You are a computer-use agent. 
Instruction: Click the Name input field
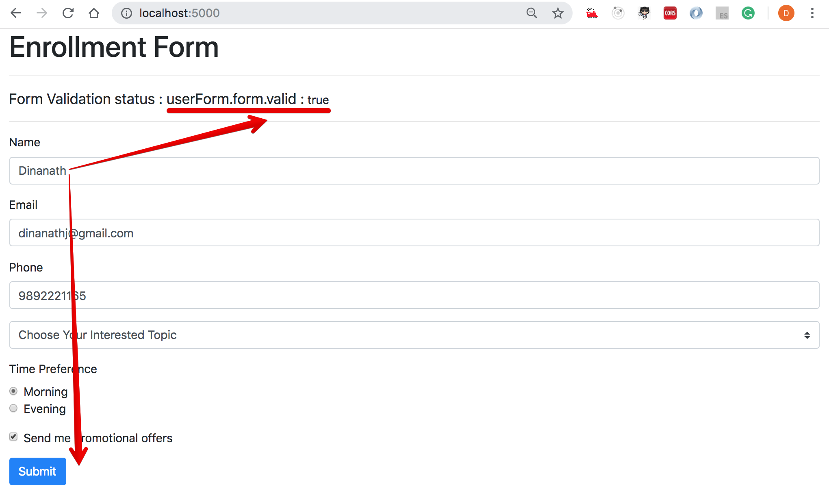414,171
